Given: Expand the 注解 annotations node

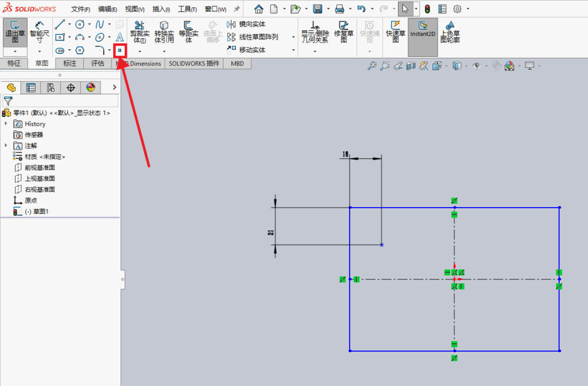Looking at the screenshot, I should pos(6,145).
